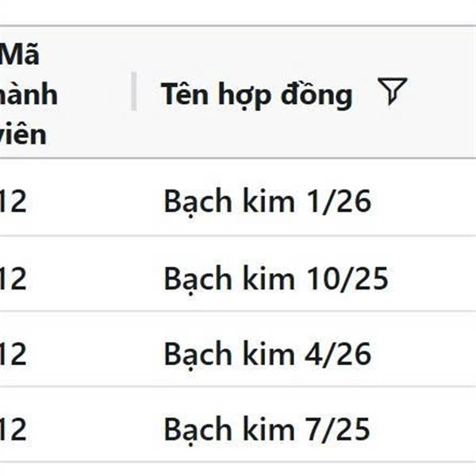Select the Bạch kim 1/26 contract cell
This screenshot has width=476, height=476.
tap(267, 202)
